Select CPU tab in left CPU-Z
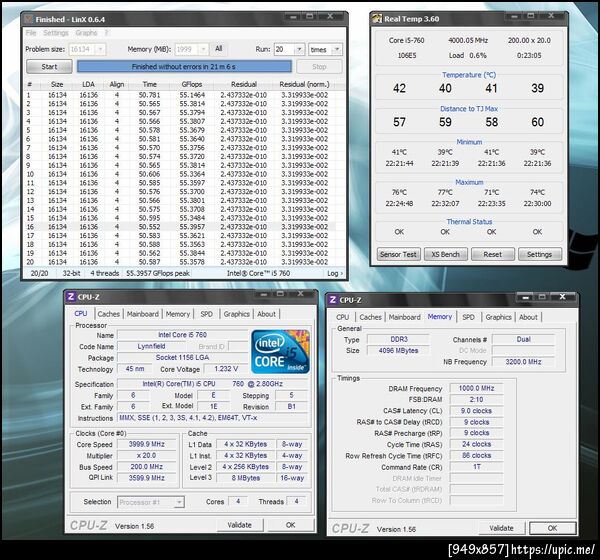Image resolution: width=600 pixels, height=560 pixels. (81, 313)
